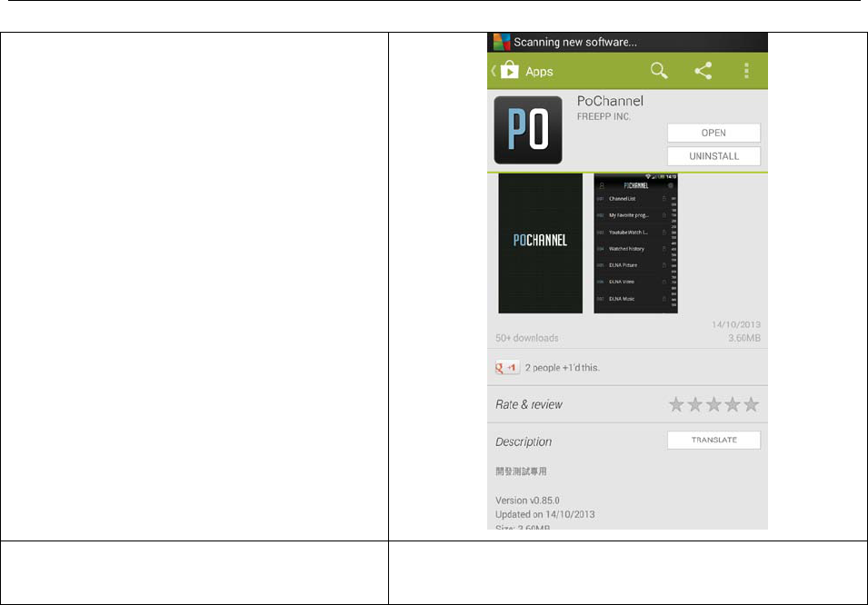Click the UNINSTALL button

coord(713,156)
